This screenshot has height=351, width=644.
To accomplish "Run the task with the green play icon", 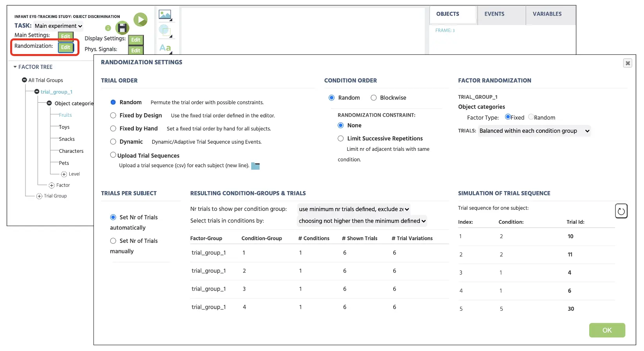I will (x=140, y=19).
